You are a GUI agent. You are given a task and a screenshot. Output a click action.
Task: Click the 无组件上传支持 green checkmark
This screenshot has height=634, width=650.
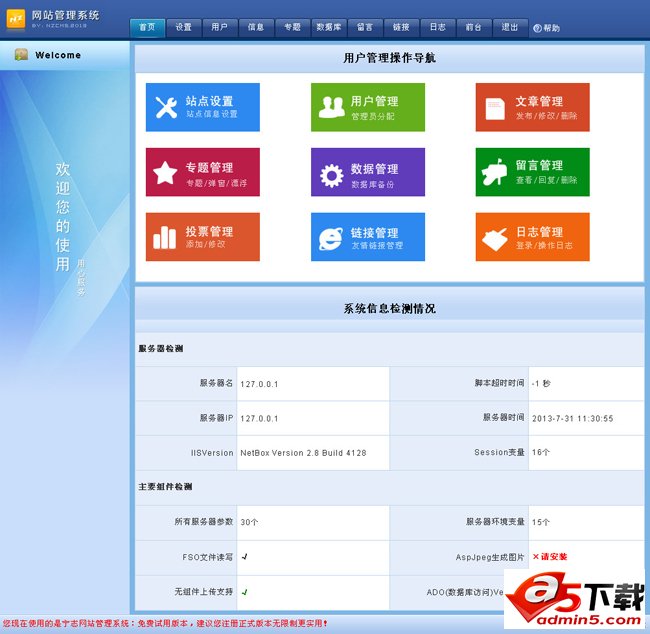pos(245,592)
